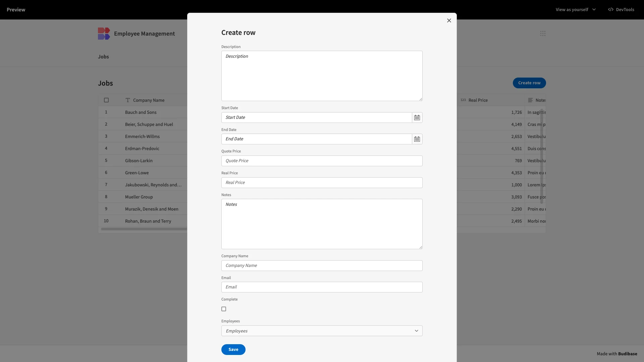The width and height of the screenshot is (644, 362).
Task: Close the Create row dialog with X
Action: tap(449, 20)
